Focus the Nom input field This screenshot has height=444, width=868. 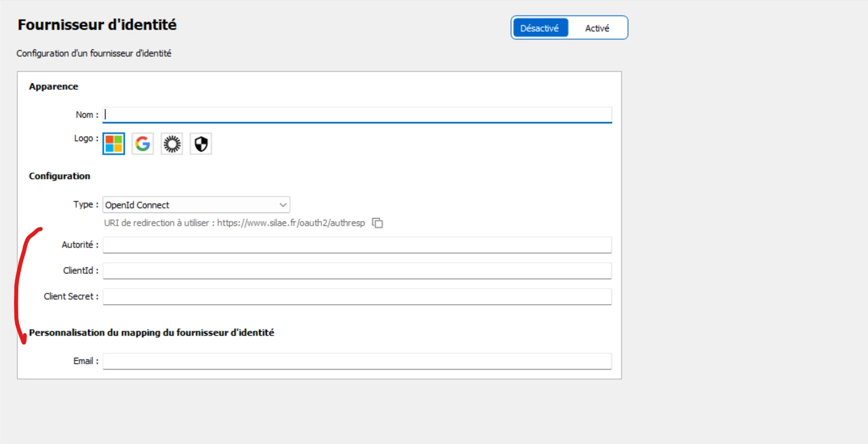coord(357,115)
